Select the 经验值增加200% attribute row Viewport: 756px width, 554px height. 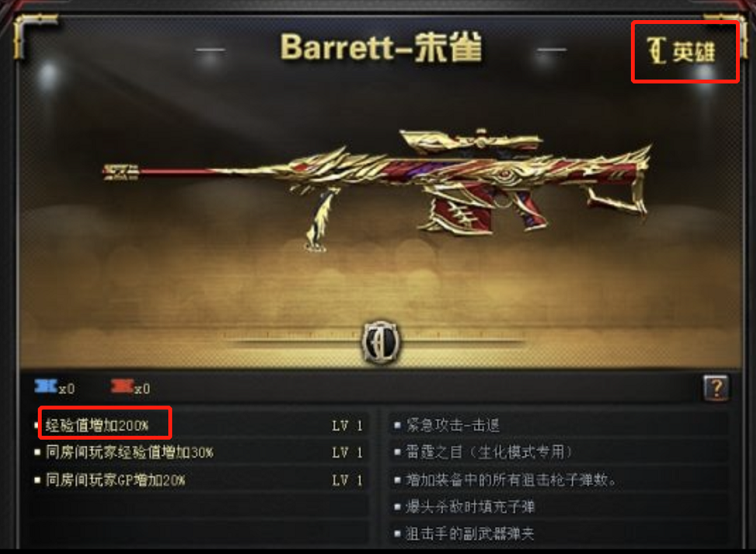pyautogui.click(x=200, y=426)
